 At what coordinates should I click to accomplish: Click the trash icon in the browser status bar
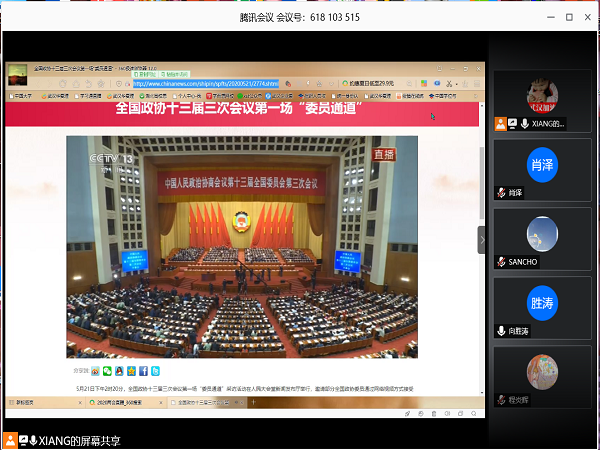434,414
